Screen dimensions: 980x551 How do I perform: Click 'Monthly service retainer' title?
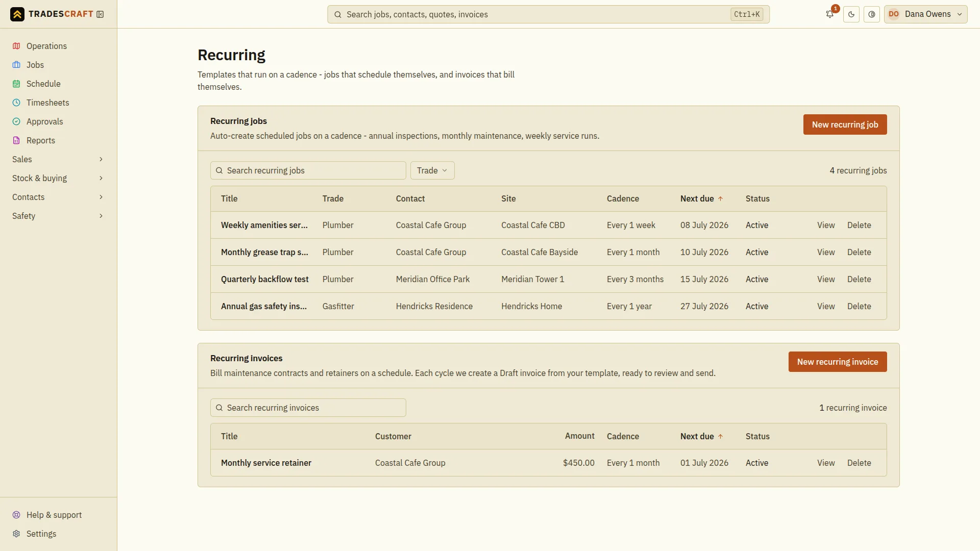pyautogui.click(x=266, y=463)
